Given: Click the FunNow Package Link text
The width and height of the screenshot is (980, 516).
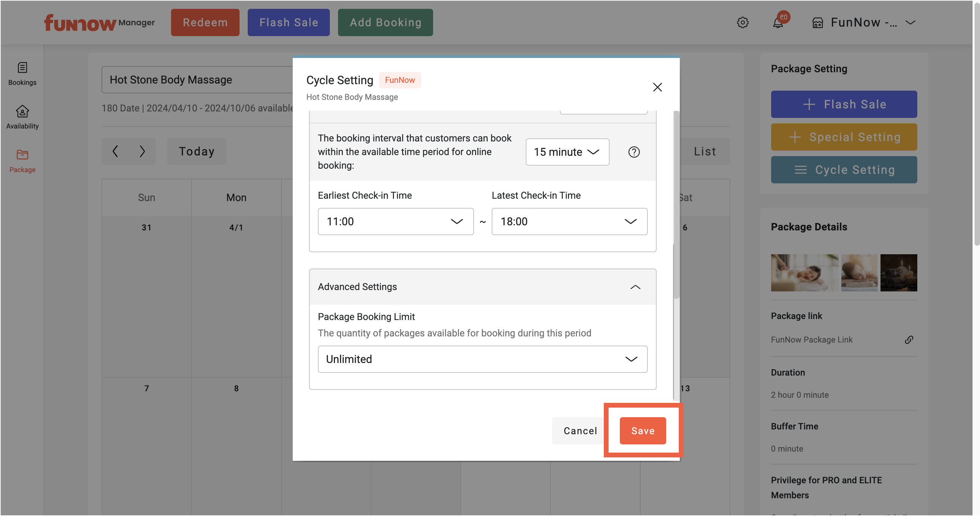Looking at the screenshot, I should tap(811, 339).
